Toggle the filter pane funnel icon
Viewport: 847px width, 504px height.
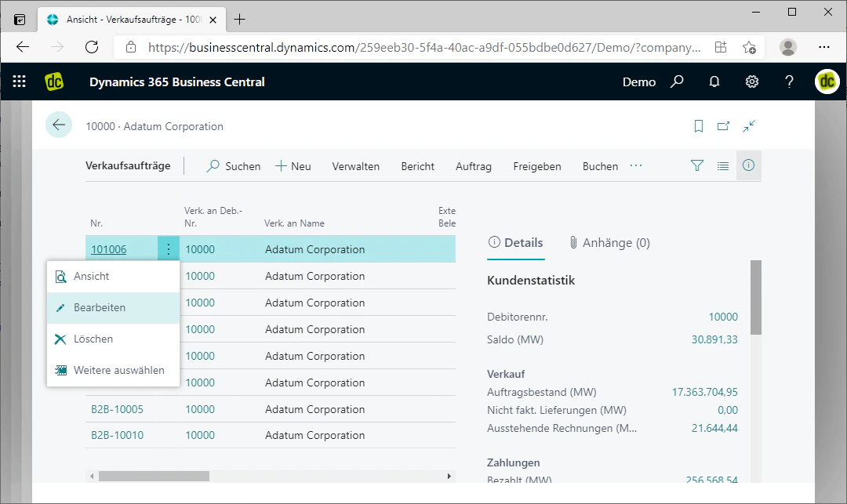tap(697, 165)
